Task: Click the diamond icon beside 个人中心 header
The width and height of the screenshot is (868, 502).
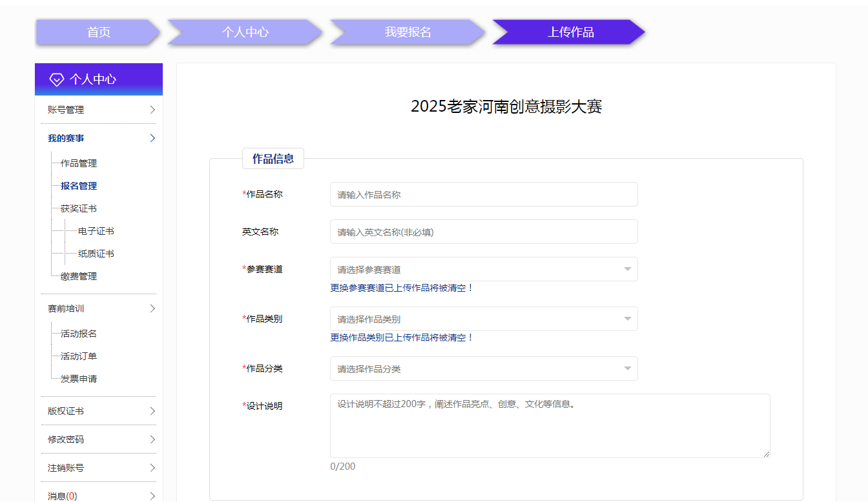Action: click(56, 79)
